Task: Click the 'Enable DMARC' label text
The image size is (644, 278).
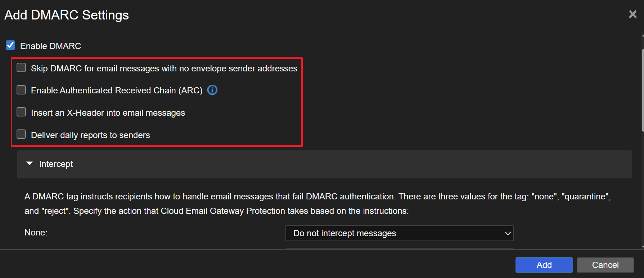Action: click(x=50, y=46)
